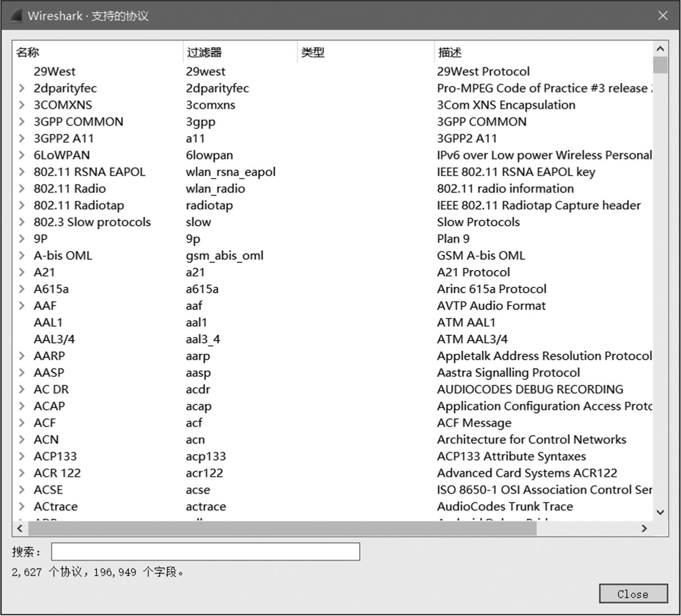Expand the 802.11 Radiotap node

pyautogui.click(x=21, y=205)
